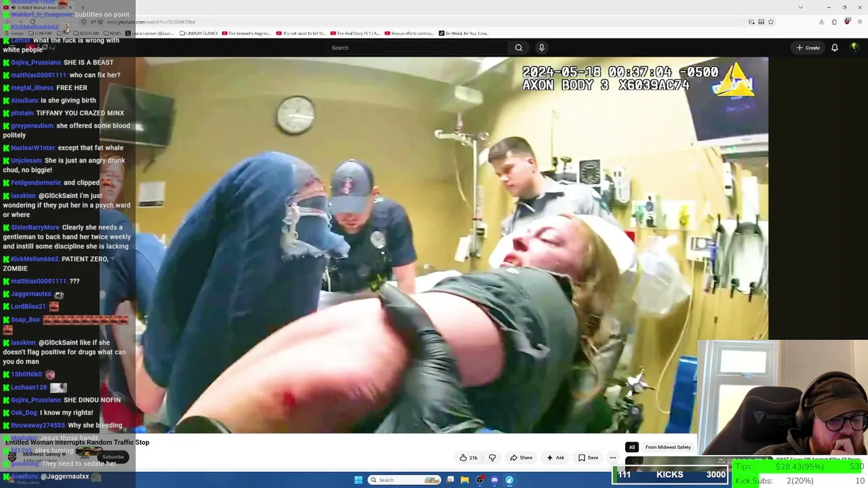Open the round blue taskbar app icon

(509, 480)
